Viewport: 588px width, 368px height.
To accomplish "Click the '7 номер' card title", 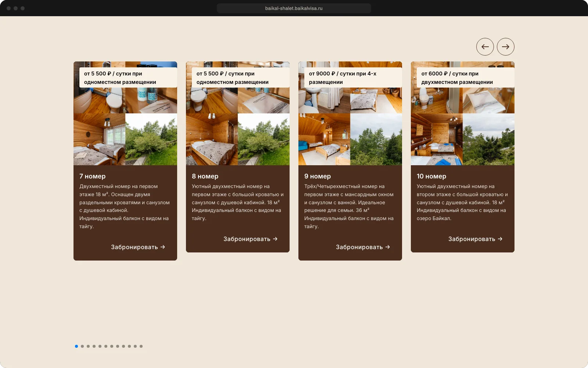I will (x=92, y=176).
